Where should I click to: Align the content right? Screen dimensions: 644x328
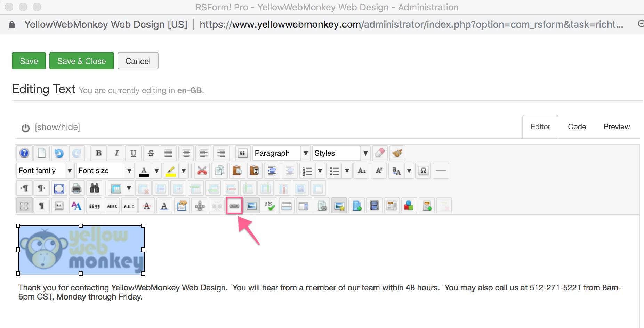point(221,153)
